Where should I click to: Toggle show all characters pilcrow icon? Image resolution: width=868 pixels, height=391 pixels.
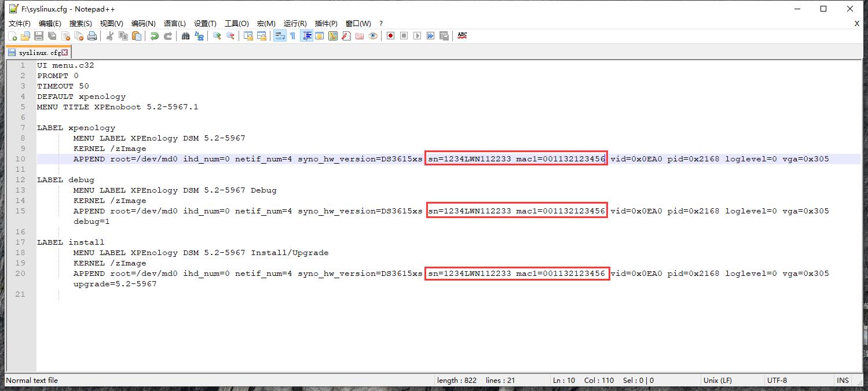(x=292, y=36)
